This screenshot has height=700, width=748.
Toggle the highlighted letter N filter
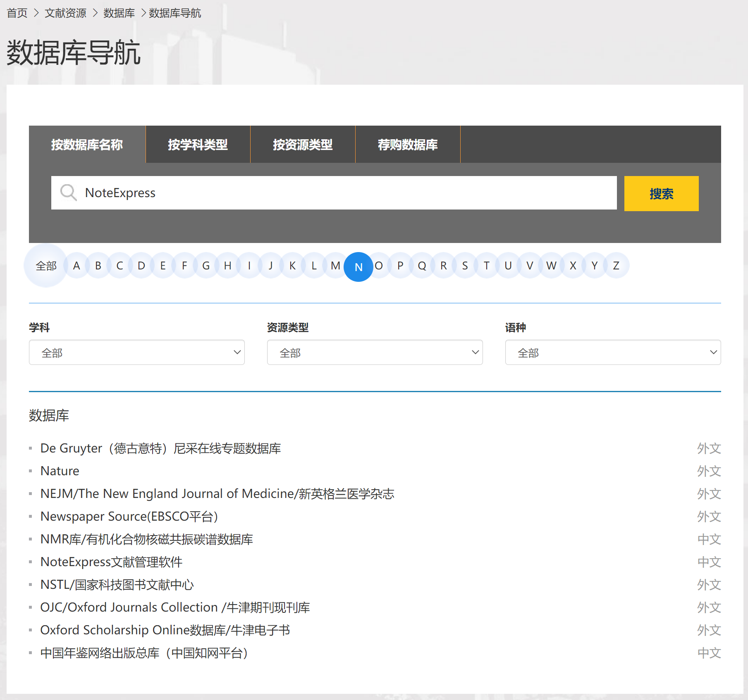click(358, 267)
